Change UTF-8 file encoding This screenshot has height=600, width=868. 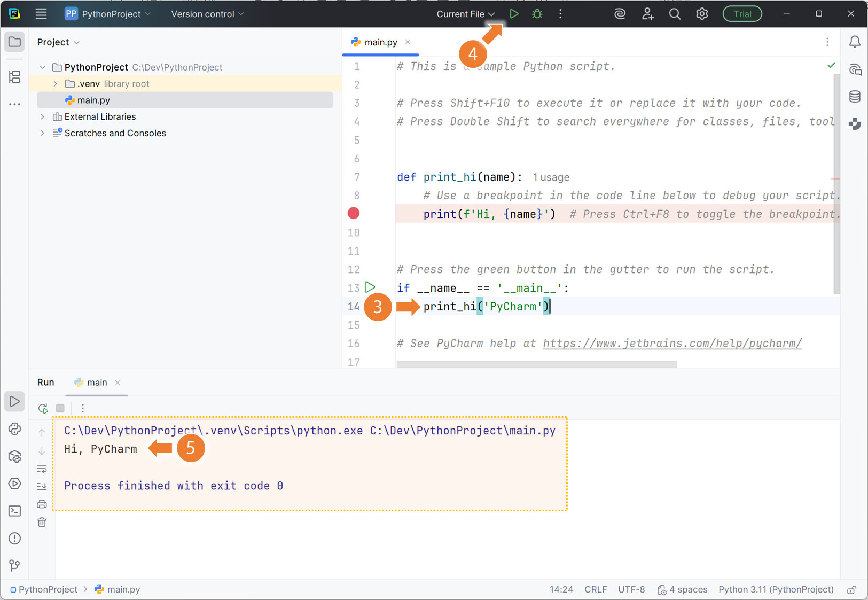tap(631, 589)
